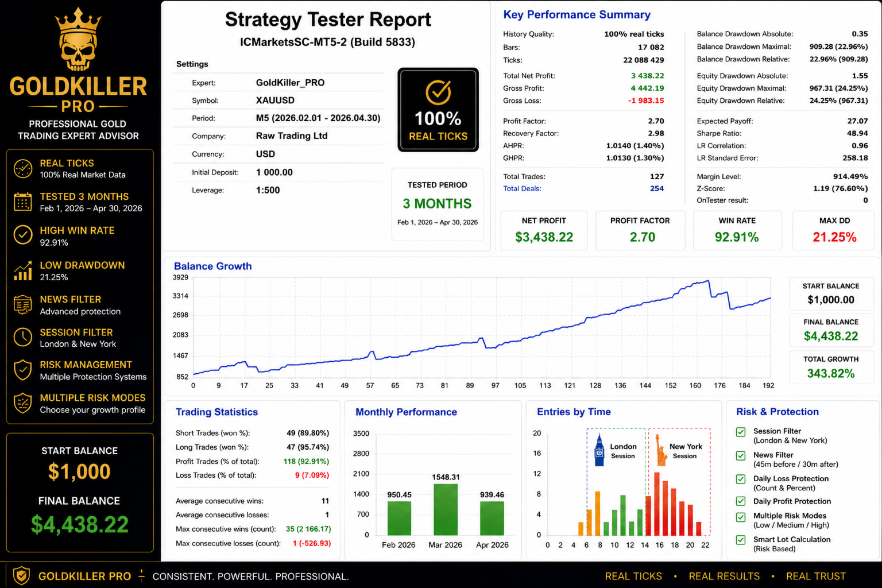
Task: Click the crowned skull GoldKiller logo
Action: pos(78,39)
